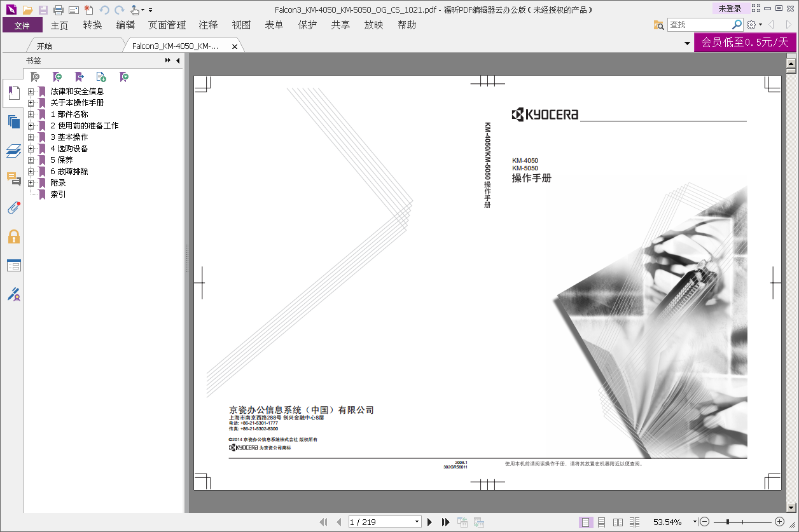Print the document using the printer icon
Viewport: 799px width, 532px height.
click(59, 10)
